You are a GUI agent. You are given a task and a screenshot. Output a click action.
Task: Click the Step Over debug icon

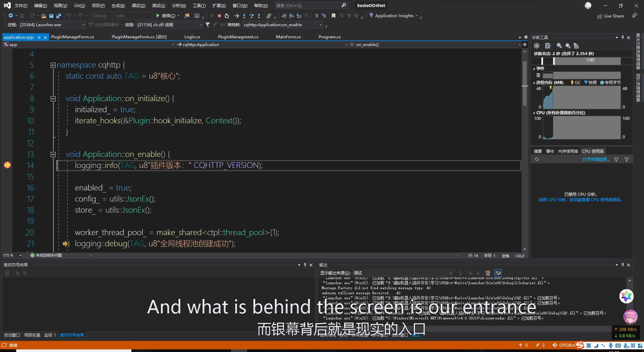(252, 16)
